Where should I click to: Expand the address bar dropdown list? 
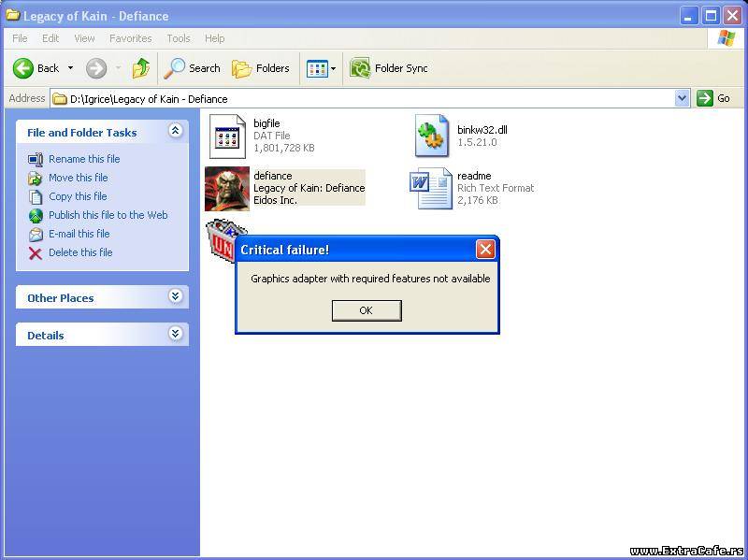click(x=682, y=98)
